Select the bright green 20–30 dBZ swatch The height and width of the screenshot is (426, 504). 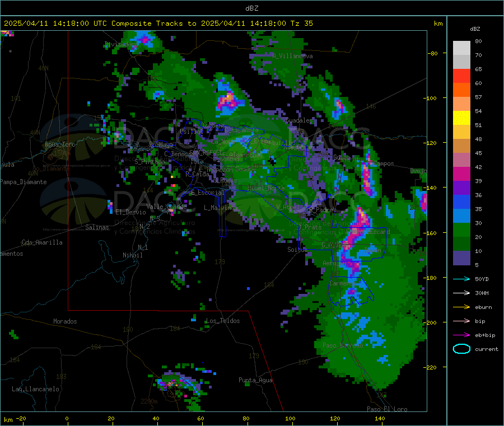(461, 230)
